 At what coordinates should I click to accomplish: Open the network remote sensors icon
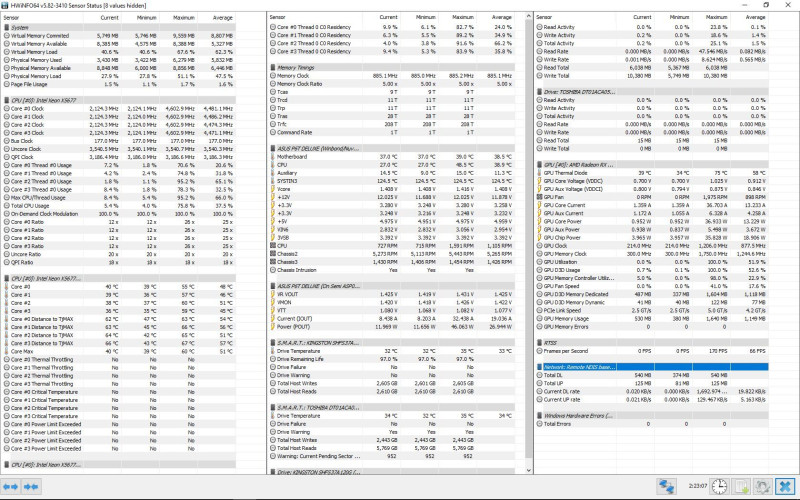[666, 486]
